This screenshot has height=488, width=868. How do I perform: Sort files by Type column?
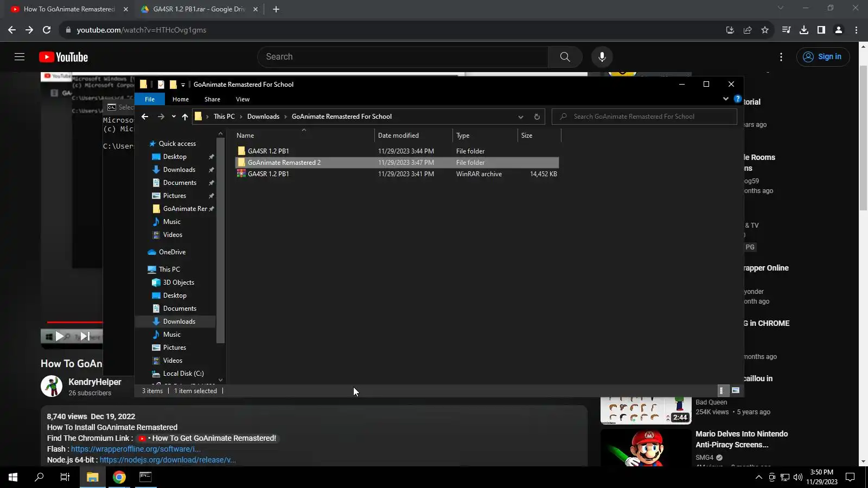click(485, 136)
